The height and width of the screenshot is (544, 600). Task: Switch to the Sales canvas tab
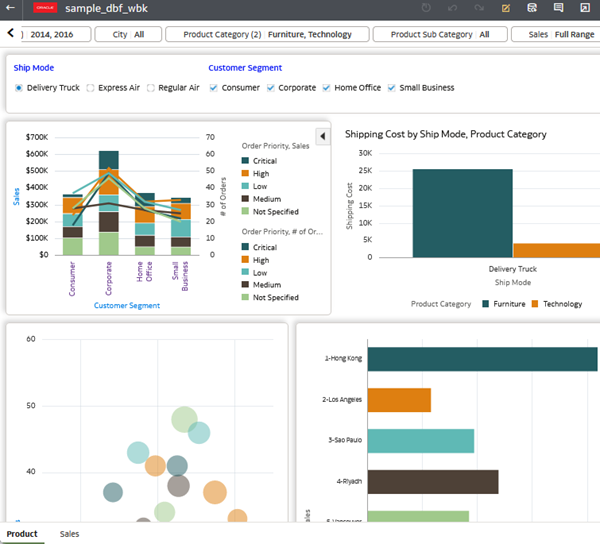tap(69, 534)
